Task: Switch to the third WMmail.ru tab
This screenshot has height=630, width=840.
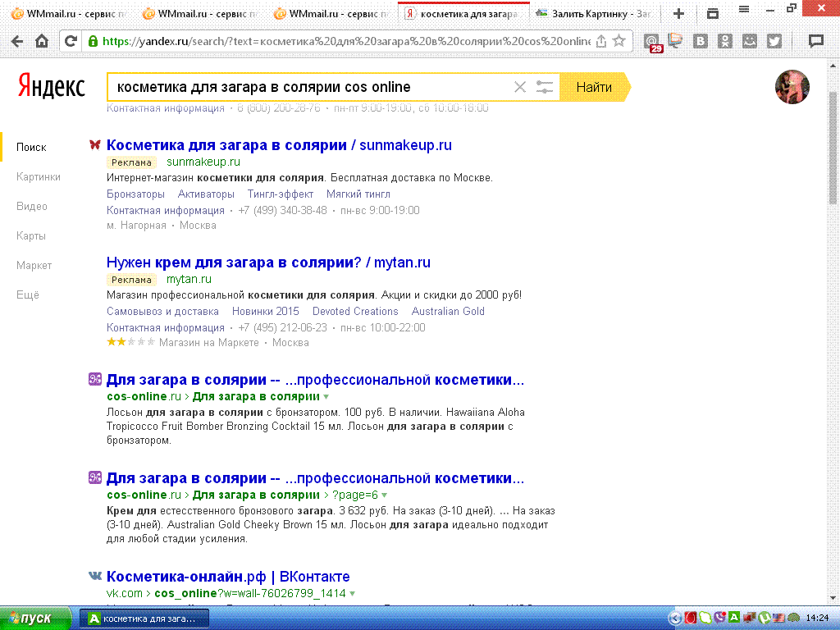Action: [x=330, y=14]
